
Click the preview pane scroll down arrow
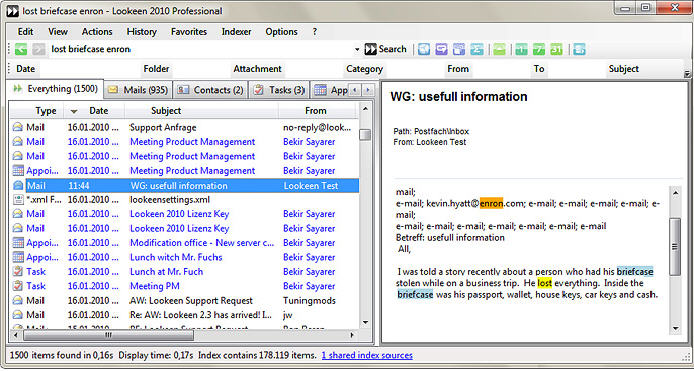pos(675,328)
